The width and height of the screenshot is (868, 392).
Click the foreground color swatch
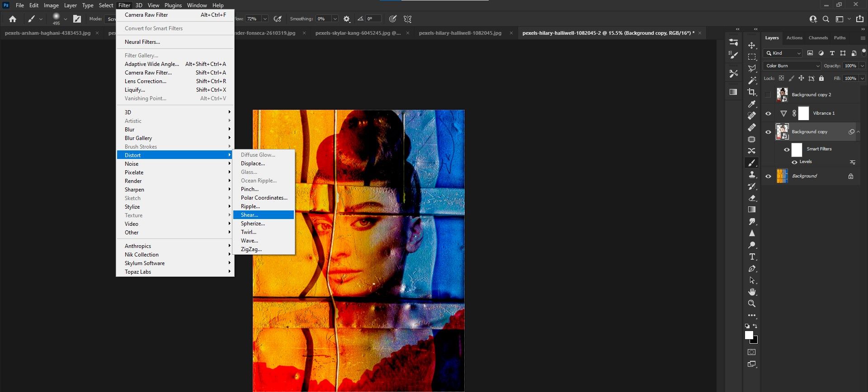pos(749,335)
